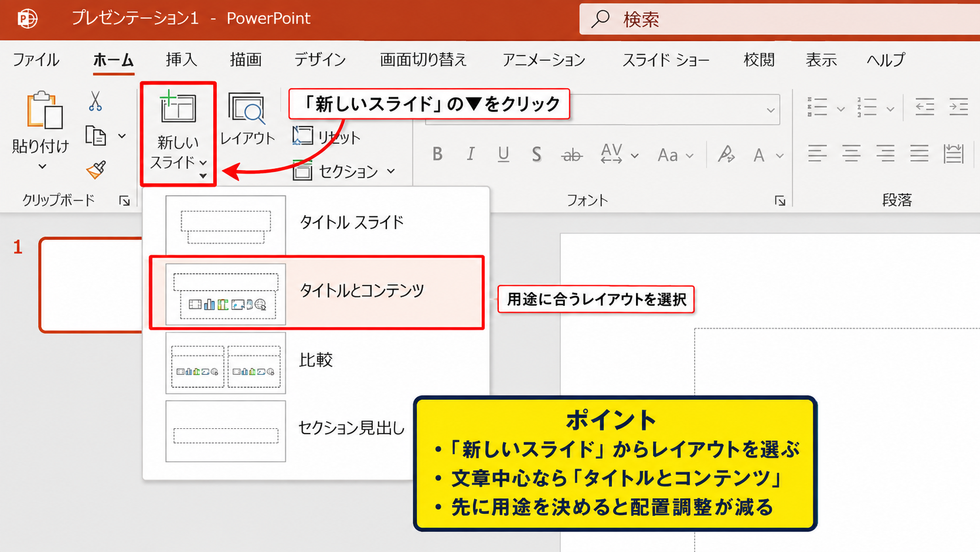
Task: Click the Clear All Formatting icon
Action: tap(726, 154)
